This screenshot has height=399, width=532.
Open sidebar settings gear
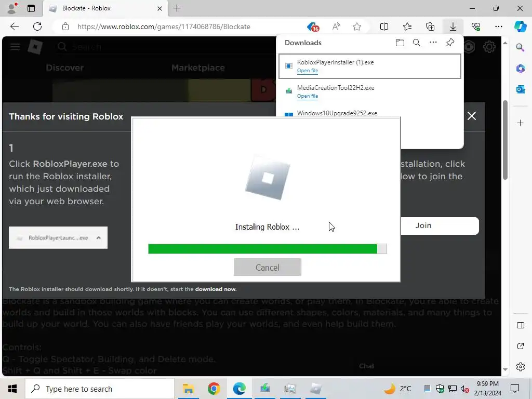pos(520,367)
